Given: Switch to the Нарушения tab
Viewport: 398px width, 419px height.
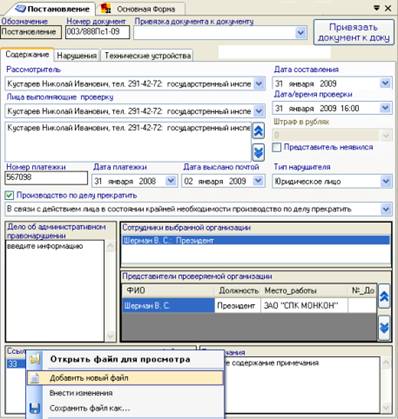Looking at the screenshot, I should pos(77,56).
